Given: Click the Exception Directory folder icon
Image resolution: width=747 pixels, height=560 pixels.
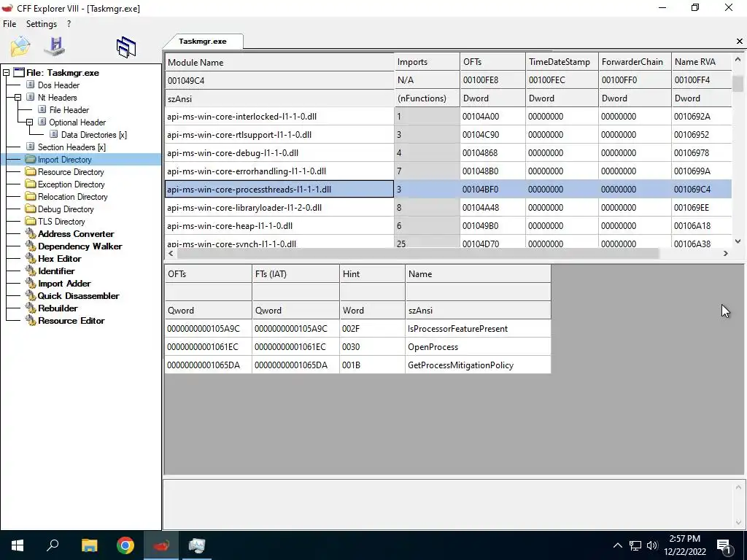Looking at the screenshot, I should [31, 184].
